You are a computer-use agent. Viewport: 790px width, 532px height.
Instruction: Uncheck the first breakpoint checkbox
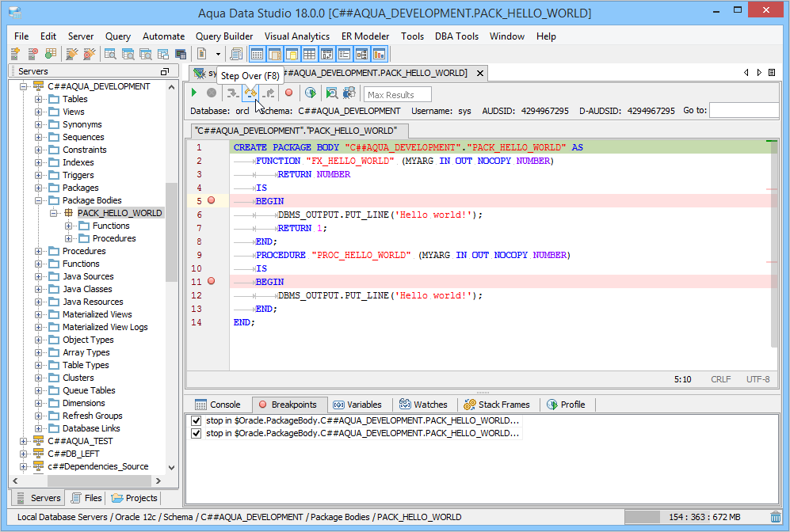click(x=197, y=421)
